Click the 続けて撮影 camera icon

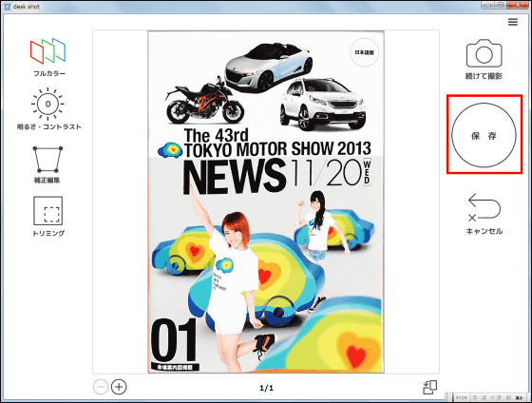pyautogui.click(x=484, y=53)
